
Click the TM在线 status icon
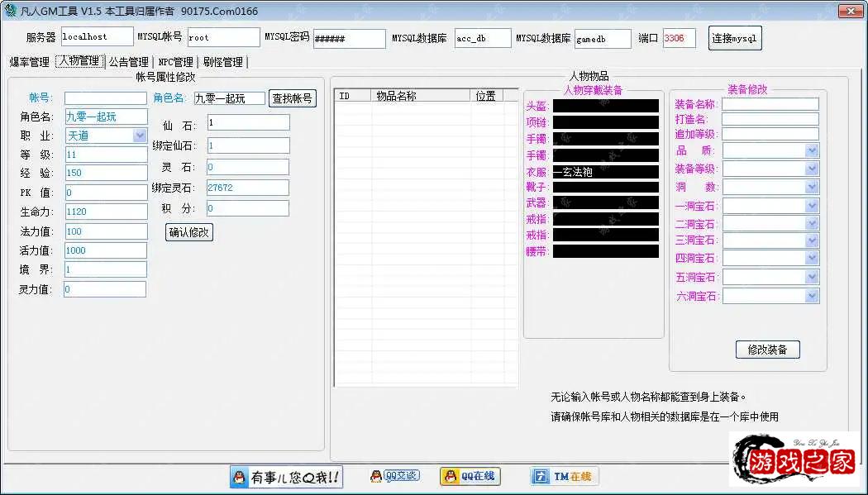(x=540, y=477)
